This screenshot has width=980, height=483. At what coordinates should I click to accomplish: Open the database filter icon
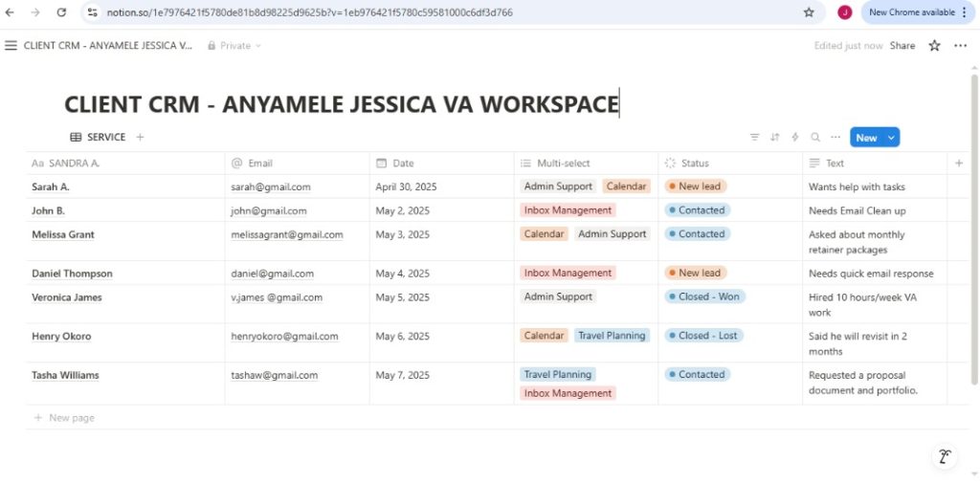754,138
